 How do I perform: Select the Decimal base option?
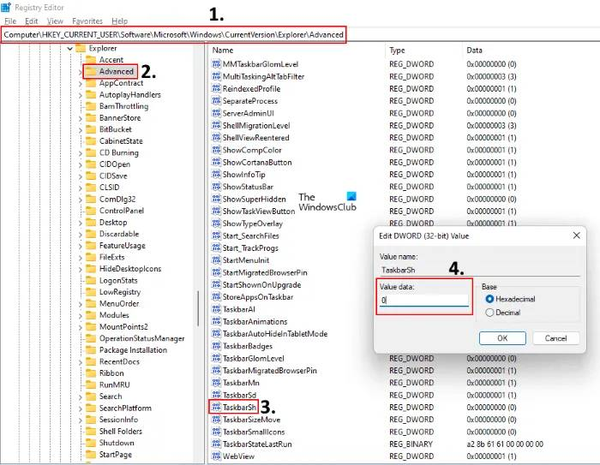(489, 312)
